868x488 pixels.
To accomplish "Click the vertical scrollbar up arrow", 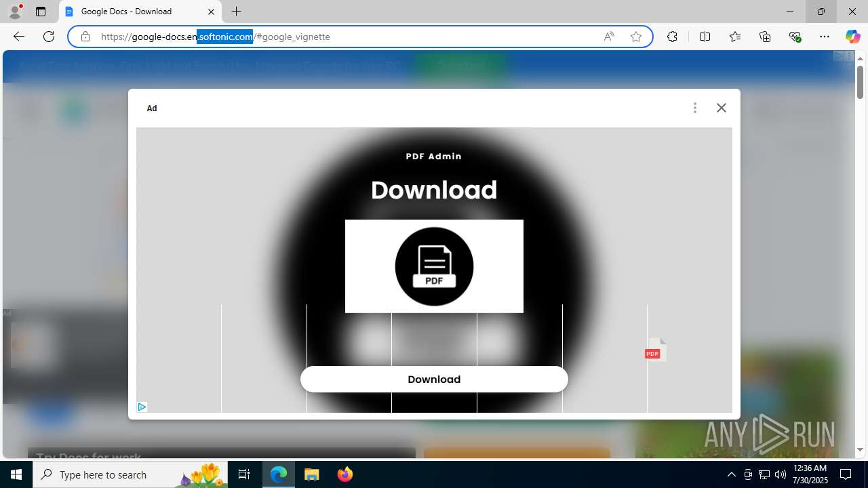I will 860,59.
